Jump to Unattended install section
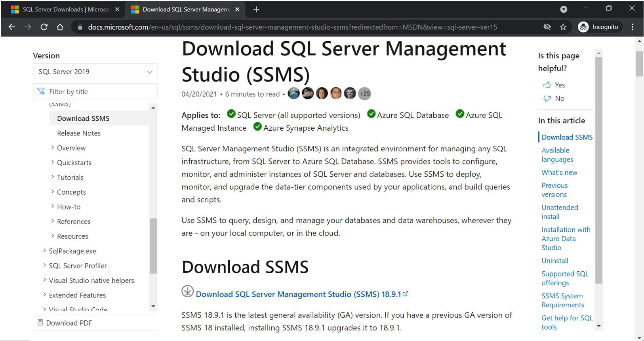This screenshot has height=341, width=644. tap(560, 212)
